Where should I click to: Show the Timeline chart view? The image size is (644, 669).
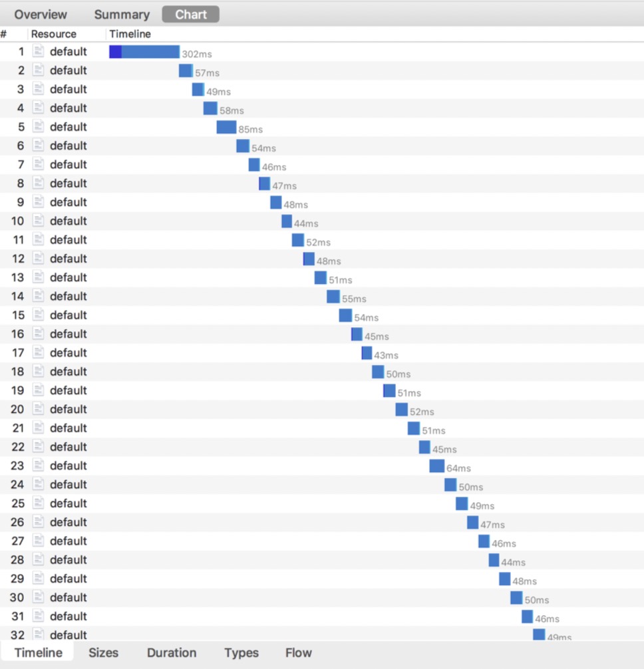(39, 653)
